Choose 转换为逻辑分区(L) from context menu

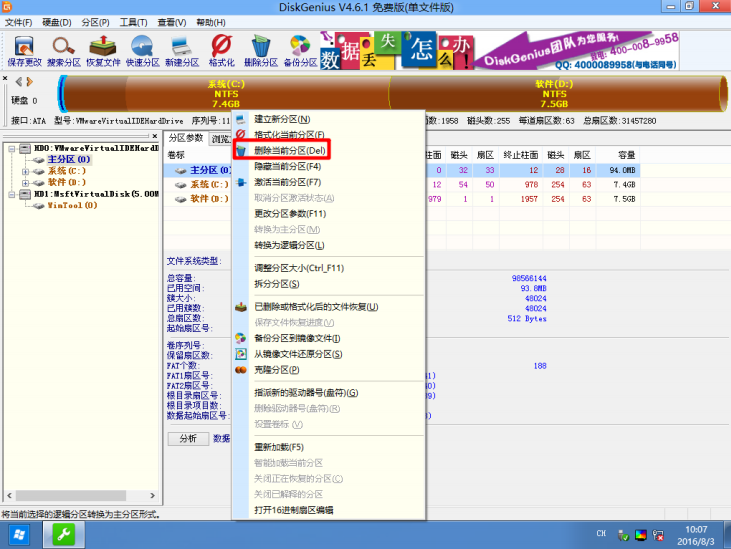(329, 245)
